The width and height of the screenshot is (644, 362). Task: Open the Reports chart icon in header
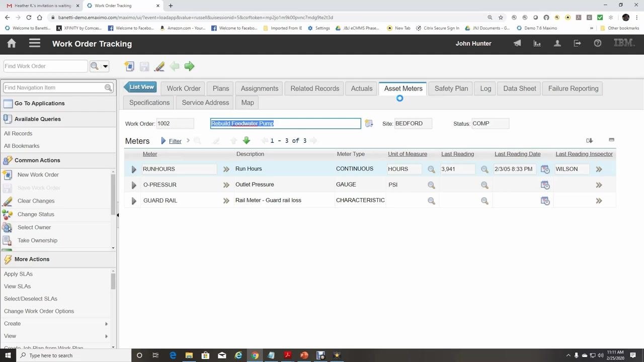point(537,44)
